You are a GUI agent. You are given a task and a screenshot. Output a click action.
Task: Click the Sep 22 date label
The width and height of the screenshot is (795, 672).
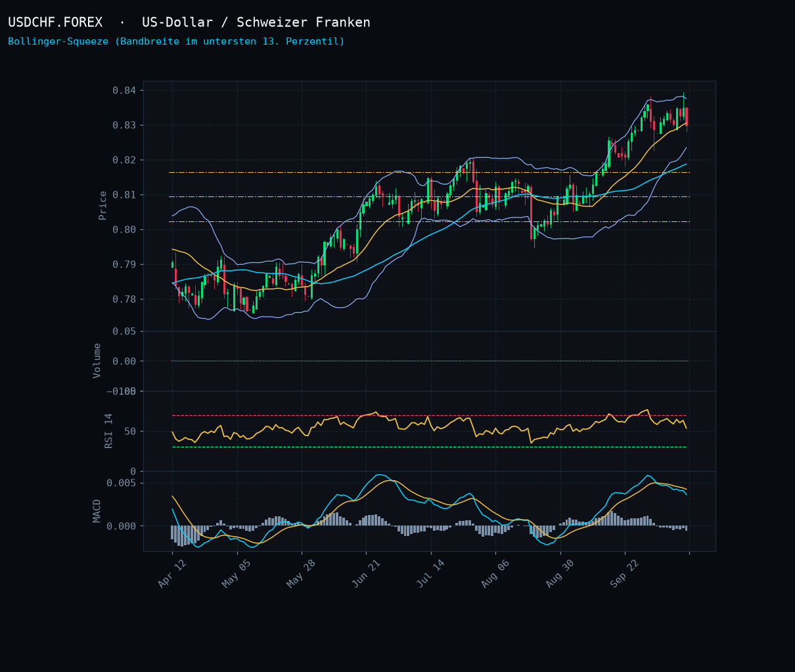pyautogui.click(x=624, y=574)
